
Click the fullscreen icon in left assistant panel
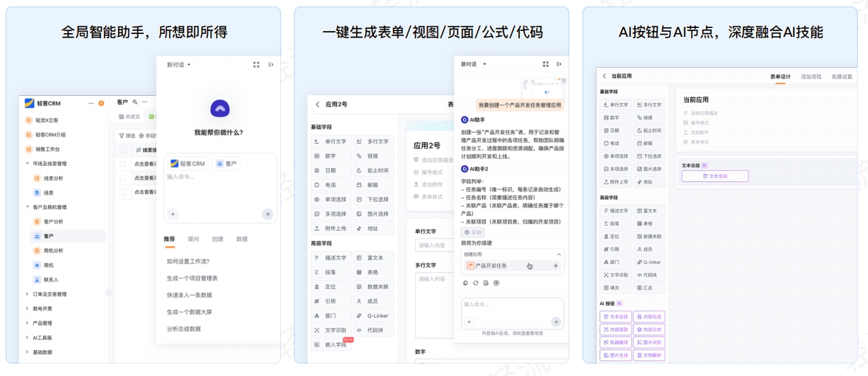[257, 65]
